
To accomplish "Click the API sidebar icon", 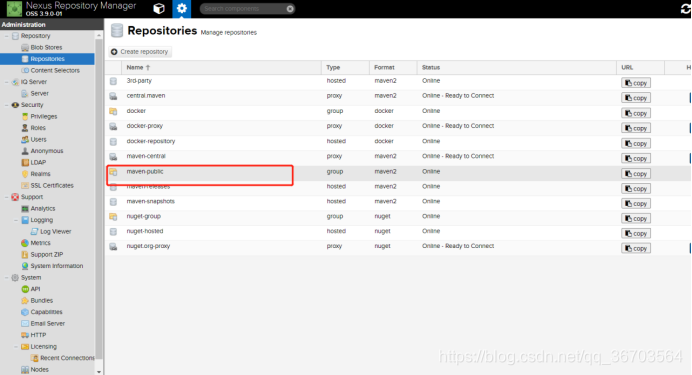I will [x=25, y=289].
